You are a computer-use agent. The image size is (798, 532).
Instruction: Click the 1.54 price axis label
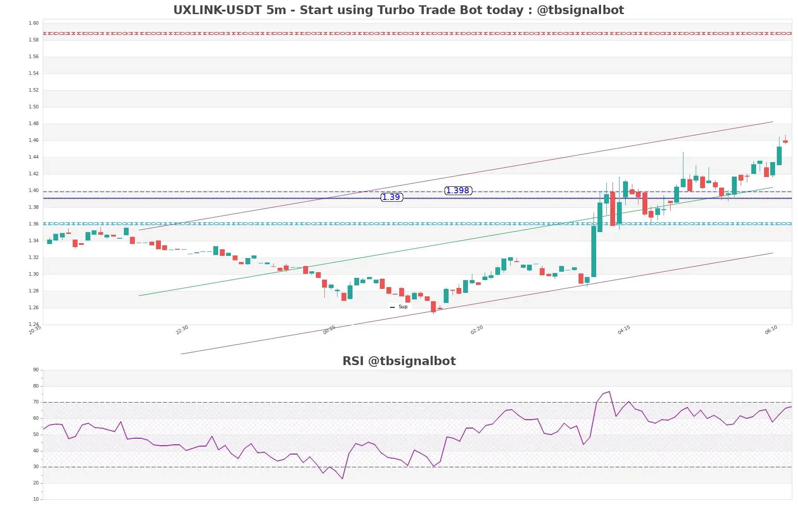coord(33,73)
